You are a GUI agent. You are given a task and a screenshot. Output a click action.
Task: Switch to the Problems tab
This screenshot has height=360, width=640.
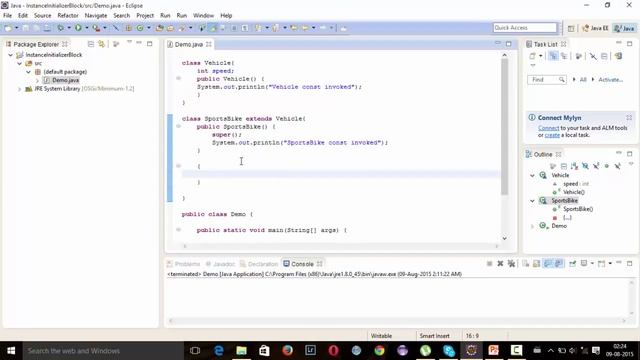tap(184, 264)
